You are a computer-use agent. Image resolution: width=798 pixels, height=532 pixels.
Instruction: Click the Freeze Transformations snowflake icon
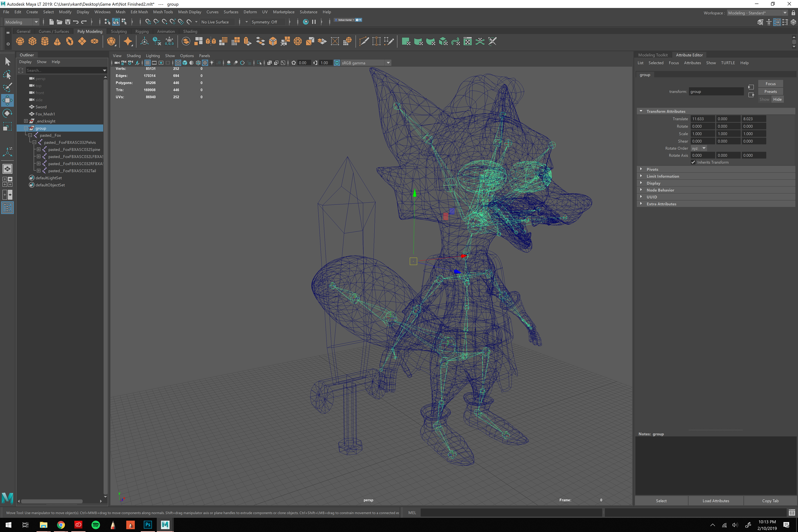coord(169,41)
